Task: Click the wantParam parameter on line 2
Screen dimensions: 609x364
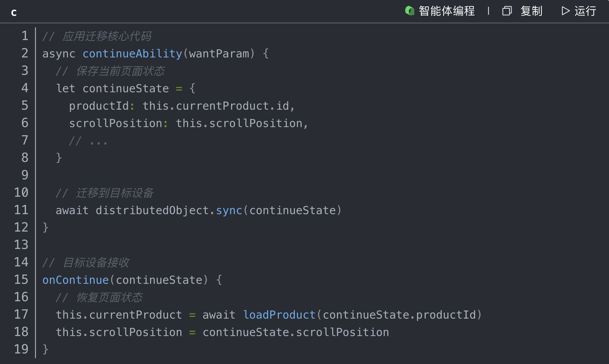Action: point(219,54)
